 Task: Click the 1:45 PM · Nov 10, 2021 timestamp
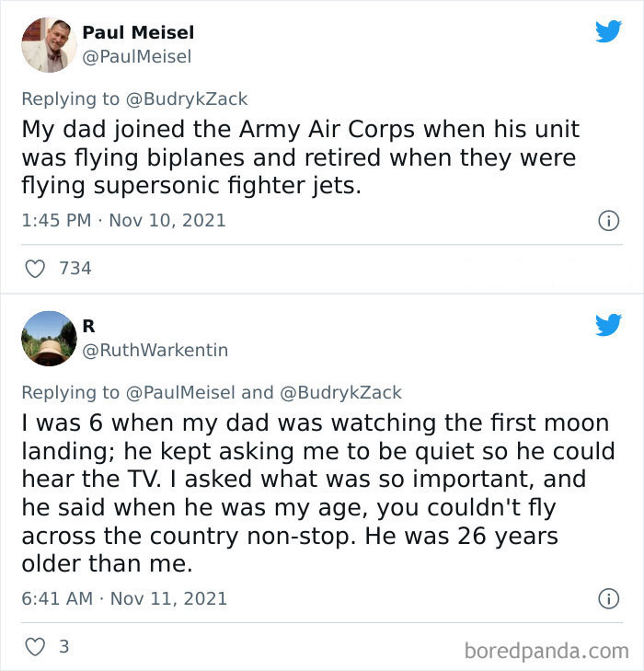[123, 221]
